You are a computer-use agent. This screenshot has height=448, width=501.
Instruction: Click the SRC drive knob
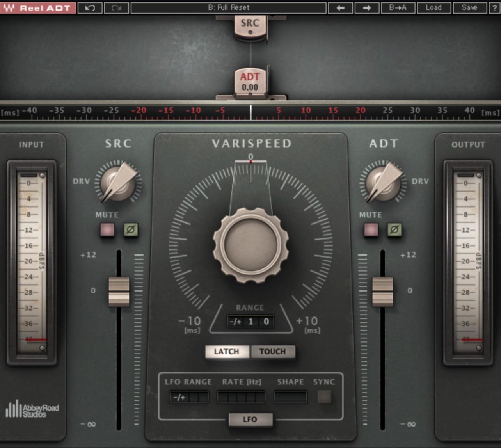118,182
